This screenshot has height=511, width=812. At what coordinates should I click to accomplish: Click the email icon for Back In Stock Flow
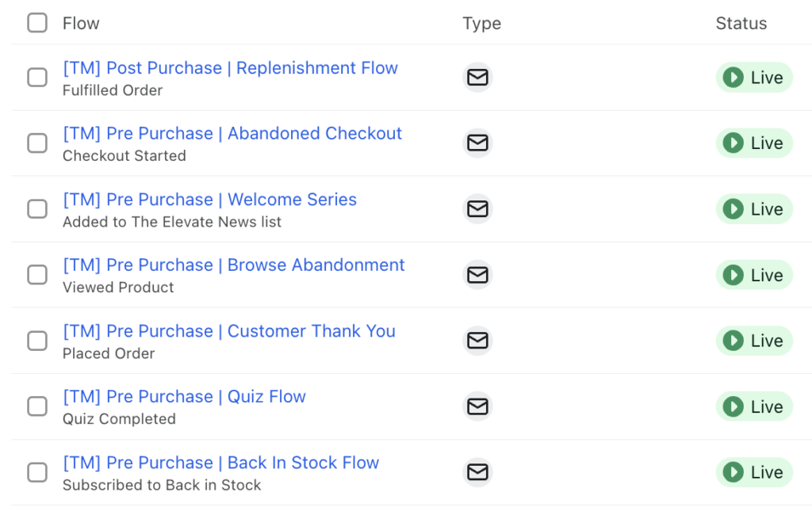pos(477,472)
